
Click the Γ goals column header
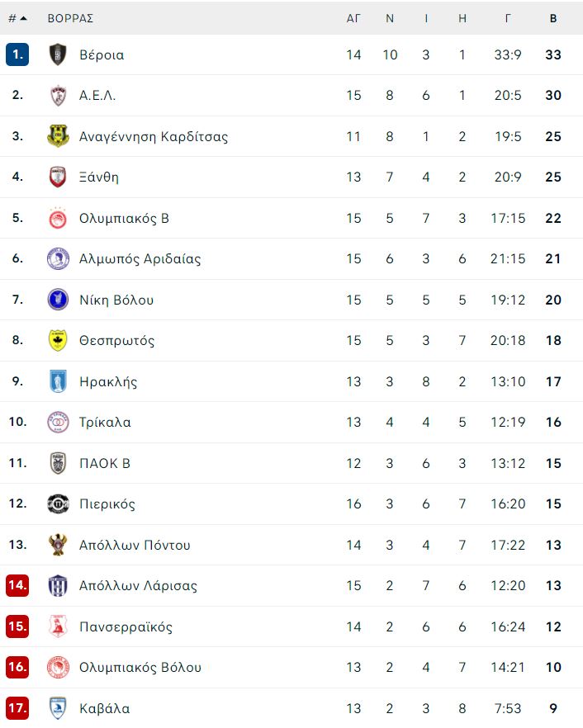point(508,18)
